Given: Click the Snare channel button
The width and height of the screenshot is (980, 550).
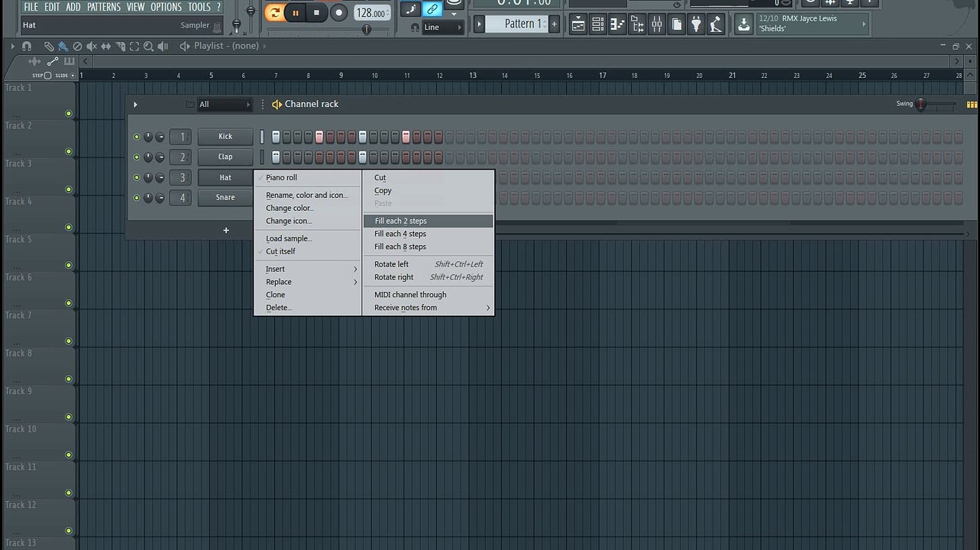Looking at the screenshot, I should (x=225, y=197).
